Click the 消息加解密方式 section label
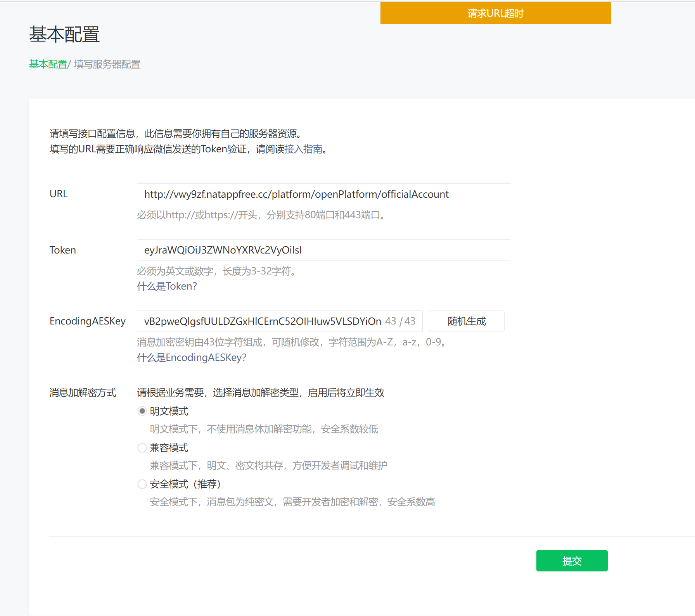The width and height of the screenshot is (695, 616). 83,393
